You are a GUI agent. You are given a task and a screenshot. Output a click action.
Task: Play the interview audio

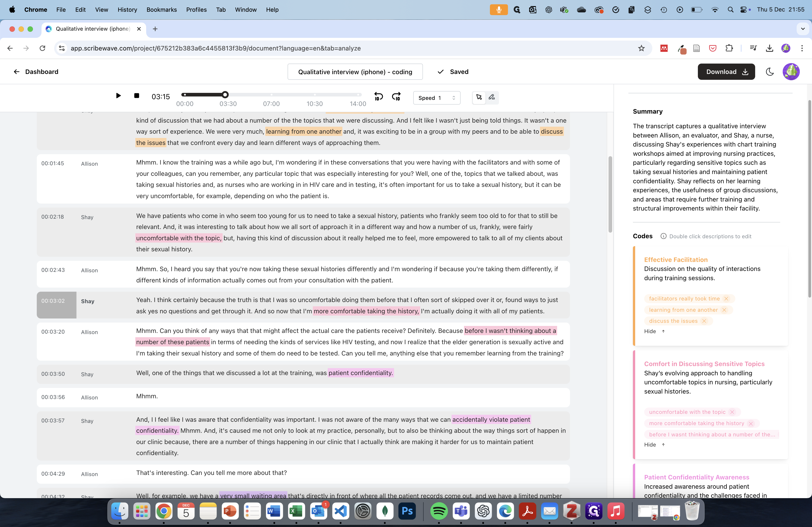(x=118, y=96)
